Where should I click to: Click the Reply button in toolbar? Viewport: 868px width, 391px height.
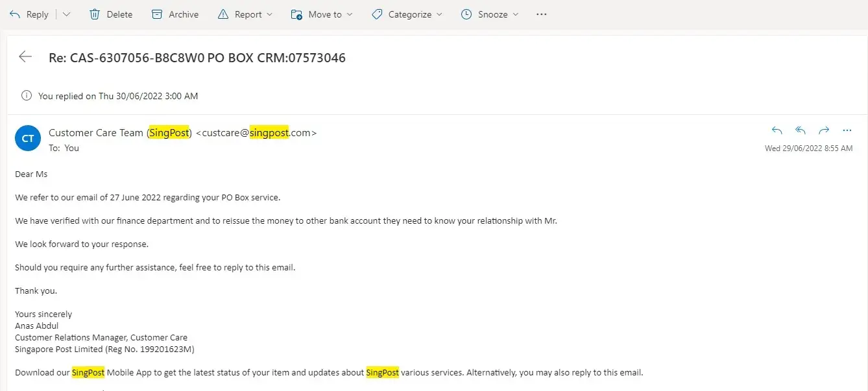tap(29, 14)
